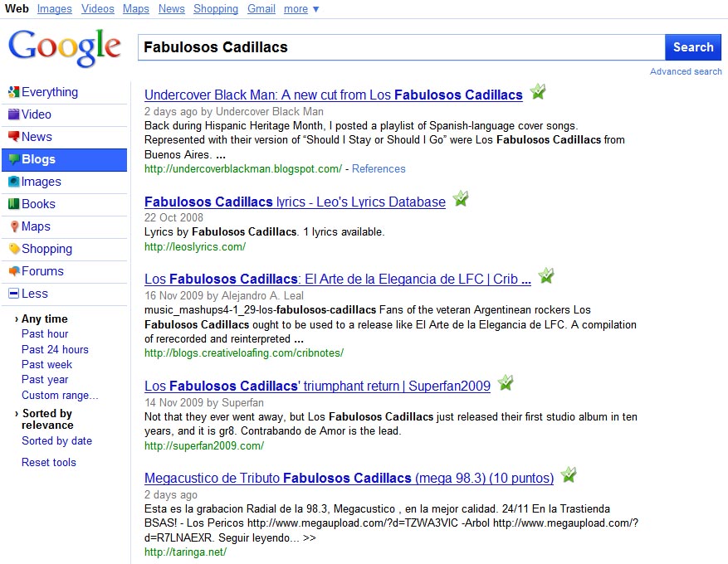
Task: Click the undercoverblackman.blogspot.com green URL
Action: tap(243, 169)
